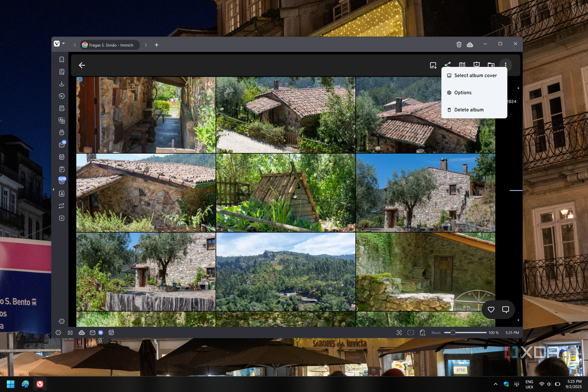Open the Mail panel with 16 badge
The width and height of the screenshot is (588, 392).
click(x=62, y=144)
